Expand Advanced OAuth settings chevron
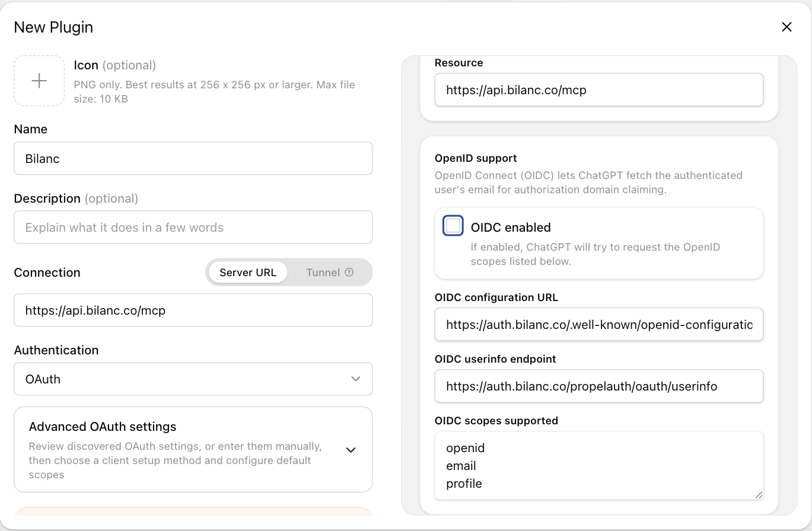 (x=351, y=450)
